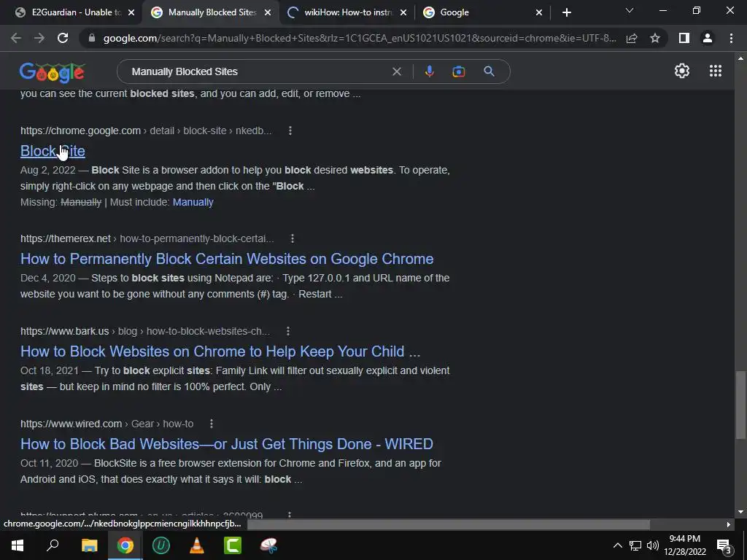
Task: Close the last Google tab
Action: (x=539, y=12)
